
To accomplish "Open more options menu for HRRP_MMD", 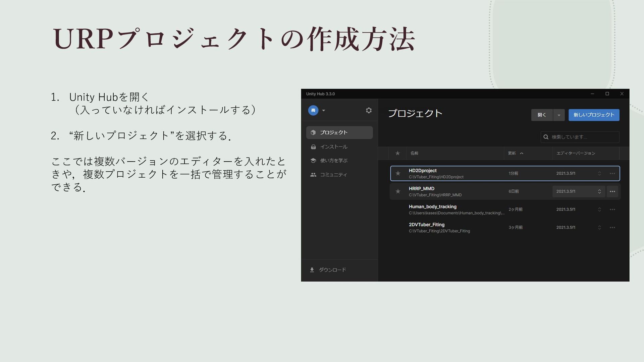I will (x=612, y=191).
